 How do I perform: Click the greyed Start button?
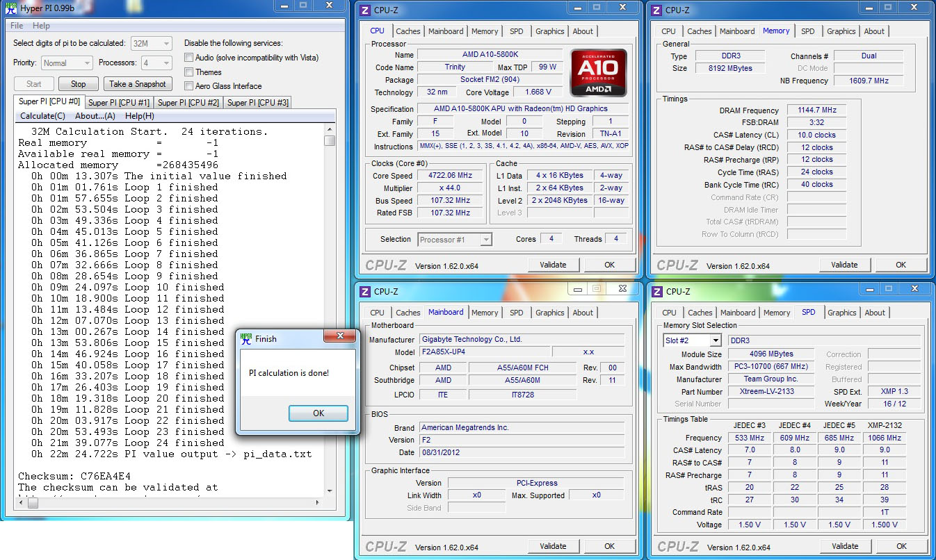[x=34, y=84]
